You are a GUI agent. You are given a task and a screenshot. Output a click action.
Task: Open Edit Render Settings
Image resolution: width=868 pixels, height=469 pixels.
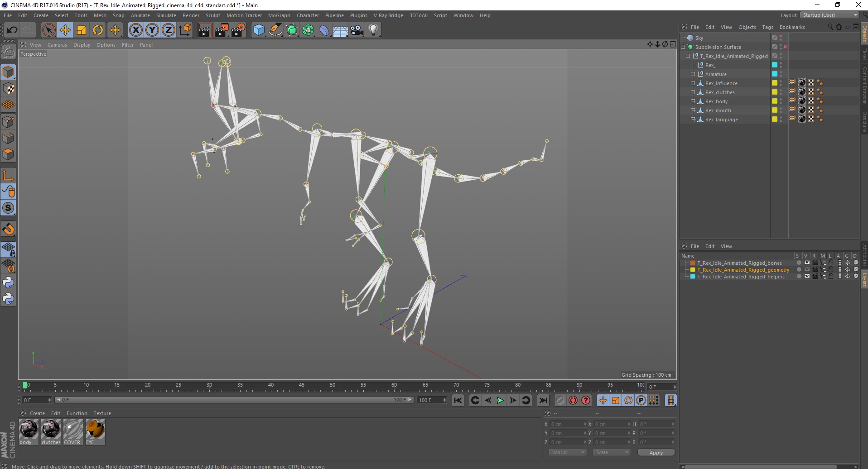click(238, 30)
